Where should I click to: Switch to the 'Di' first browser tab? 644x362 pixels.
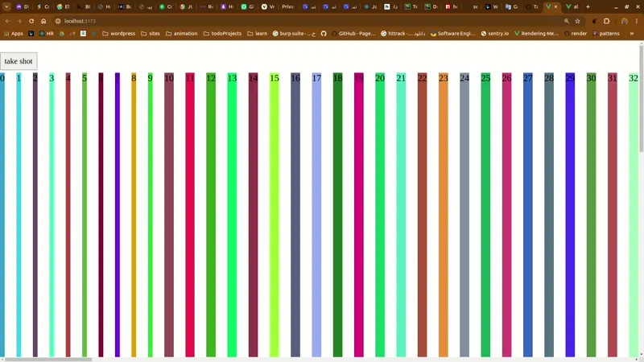[23, 6]
